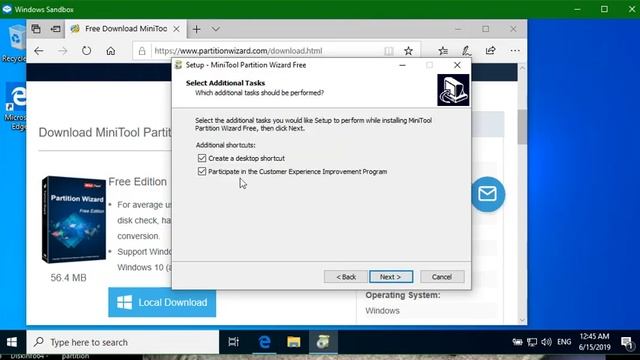Toggle Create a desktop shortcut checkbox
Screen dimensions: 640x360
pos(202,158)
